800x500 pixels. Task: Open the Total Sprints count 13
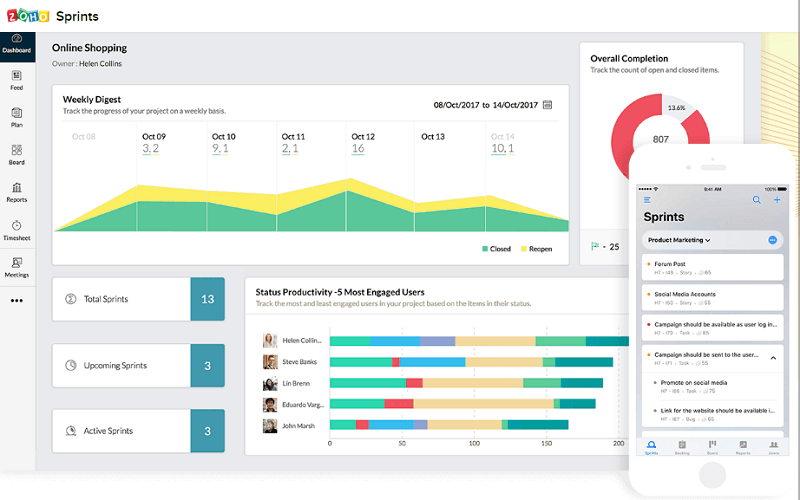tap(208, 299)
